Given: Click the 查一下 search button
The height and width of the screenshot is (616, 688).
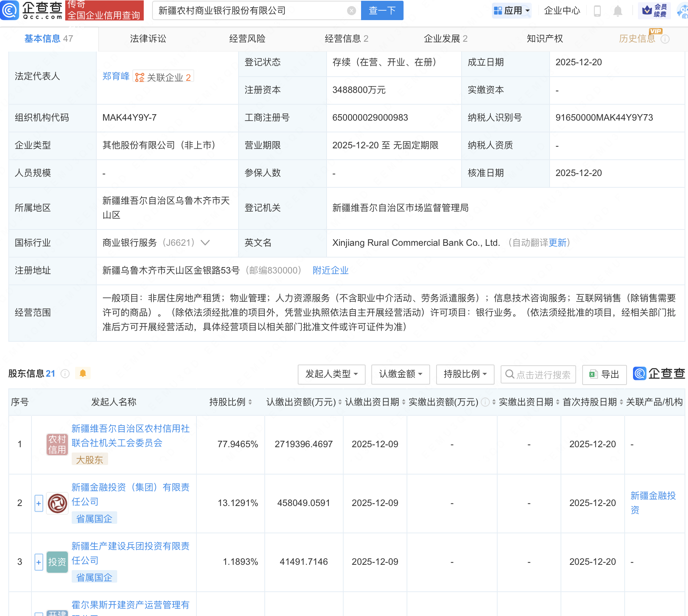Looking at the screenshot, I should click(x=382, y=11).
